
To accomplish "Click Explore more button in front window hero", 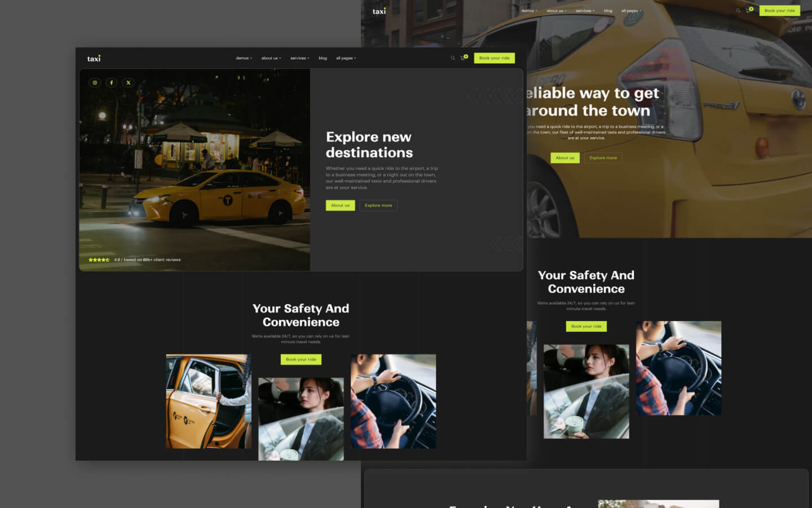I will 378,205.
